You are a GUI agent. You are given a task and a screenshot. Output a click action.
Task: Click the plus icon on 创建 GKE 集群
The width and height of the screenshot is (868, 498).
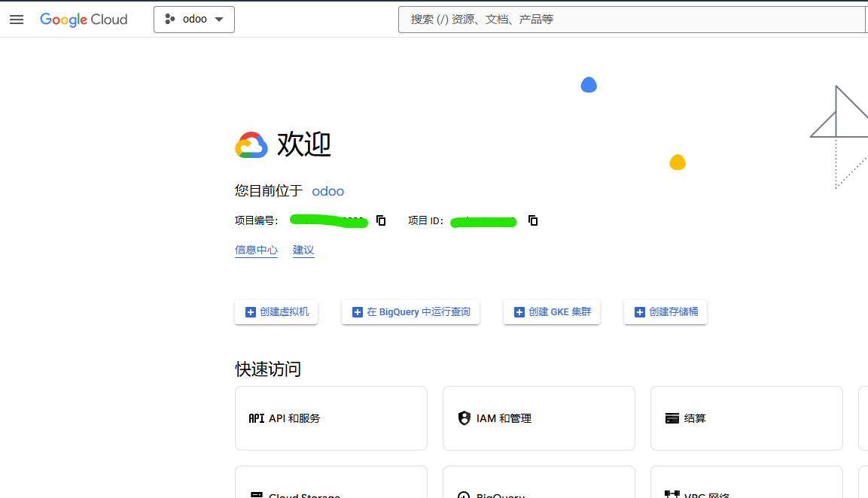pos(519,312)
